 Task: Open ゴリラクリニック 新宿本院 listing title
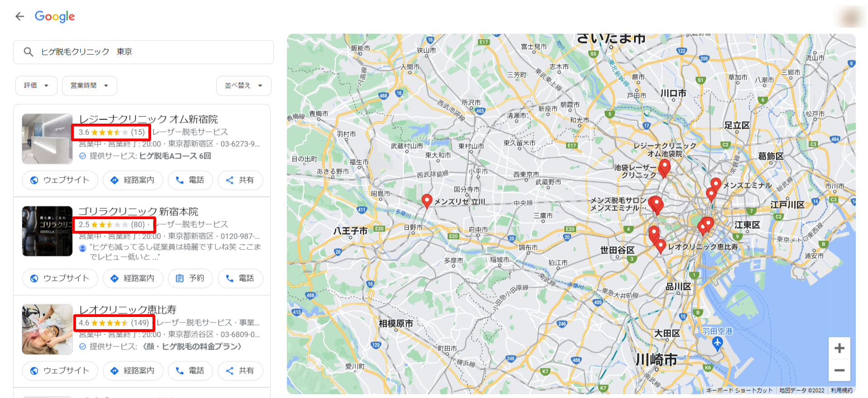138,211
